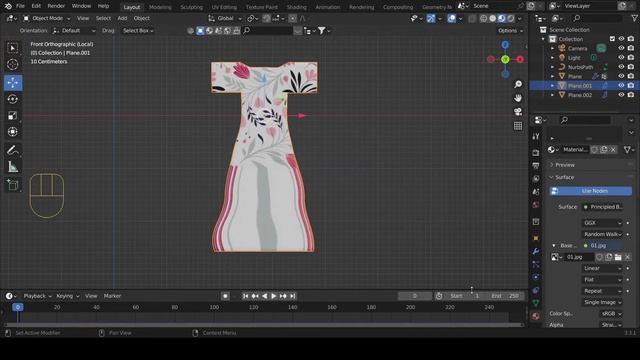Hide Plane.001 in viewport
Image resolution: width=640 pixels, height=360 pixels.
pyautogui.click(x=621, y=86)
